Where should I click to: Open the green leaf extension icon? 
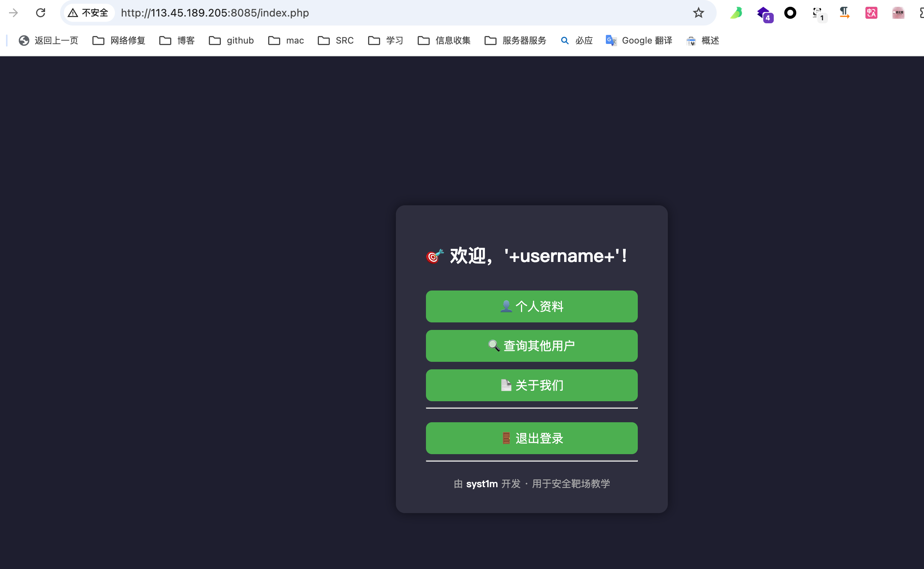736,13
